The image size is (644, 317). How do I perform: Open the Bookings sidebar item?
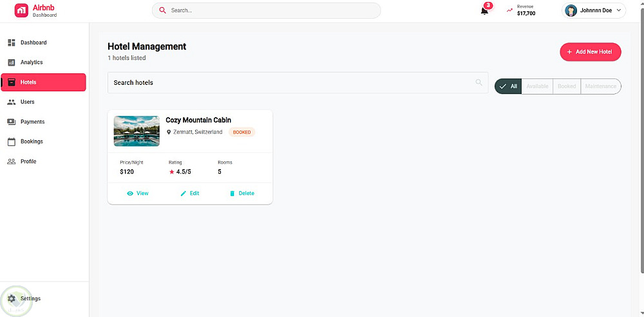point(32,141)
